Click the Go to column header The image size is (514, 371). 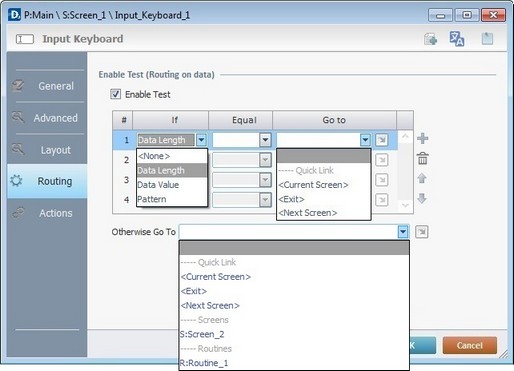(335, 120)
